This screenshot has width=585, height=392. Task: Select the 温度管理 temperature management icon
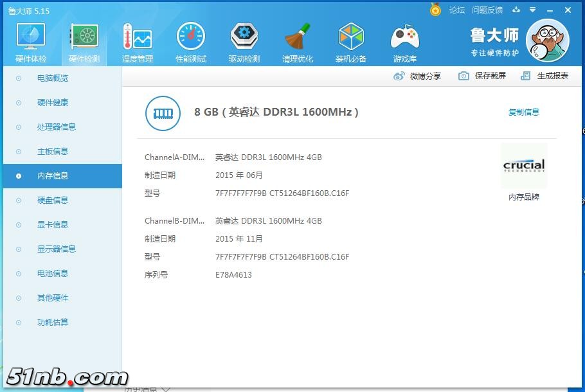[137, 40]
